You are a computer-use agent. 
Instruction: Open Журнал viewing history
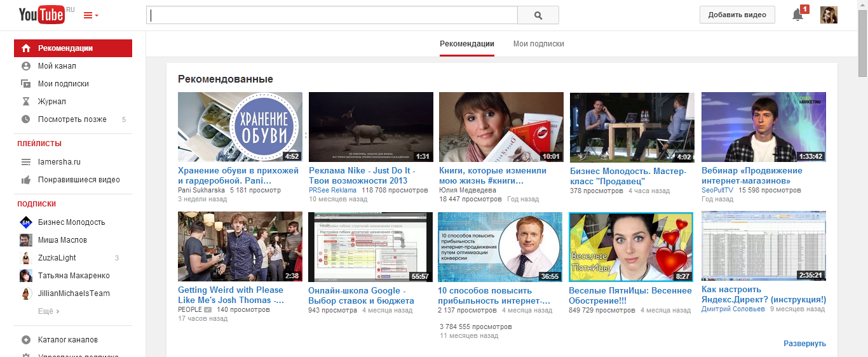click(x=51, y=102)
